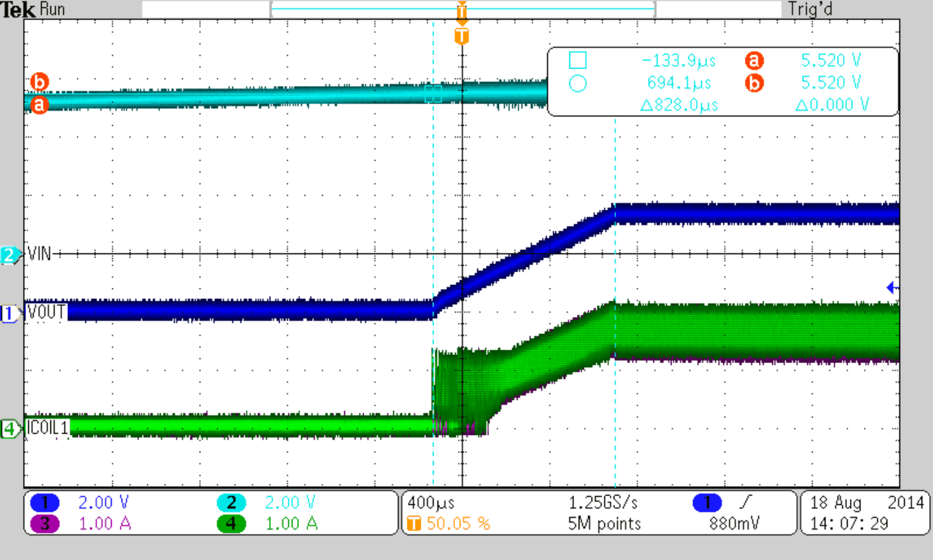Click the ICOIL1 channel label
This screenshot has width=933, height=560.
(x=48, y=428)
